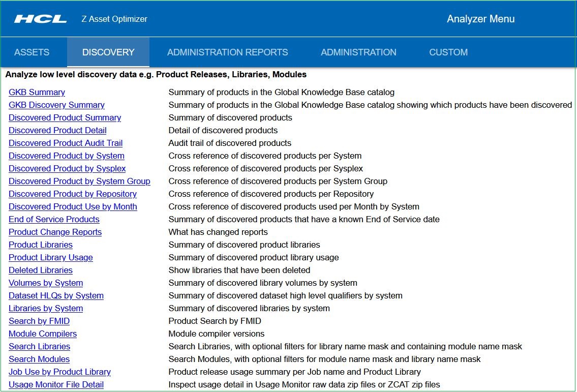Viewport: 577px width, 392px height.
Task: Open Libraries by System report
Action: [46, 308]
